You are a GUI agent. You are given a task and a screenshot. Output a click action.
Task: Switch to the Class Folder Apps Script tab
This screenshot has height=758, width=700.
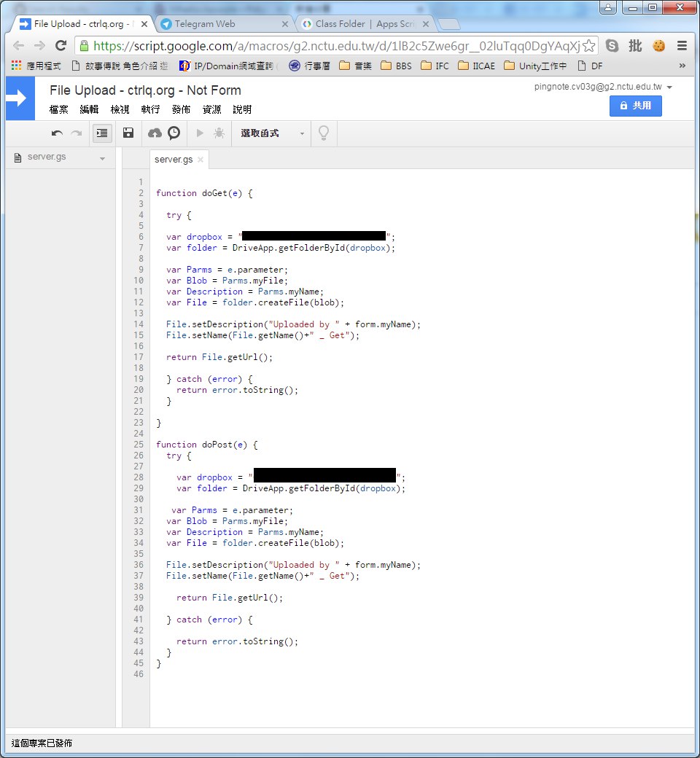point(365,23)
